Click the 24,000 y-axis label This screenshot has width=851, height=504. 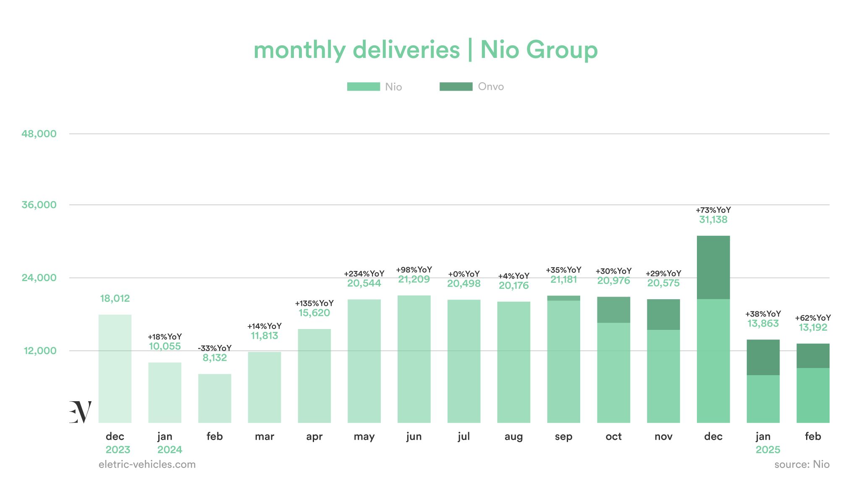click(39, 278)
